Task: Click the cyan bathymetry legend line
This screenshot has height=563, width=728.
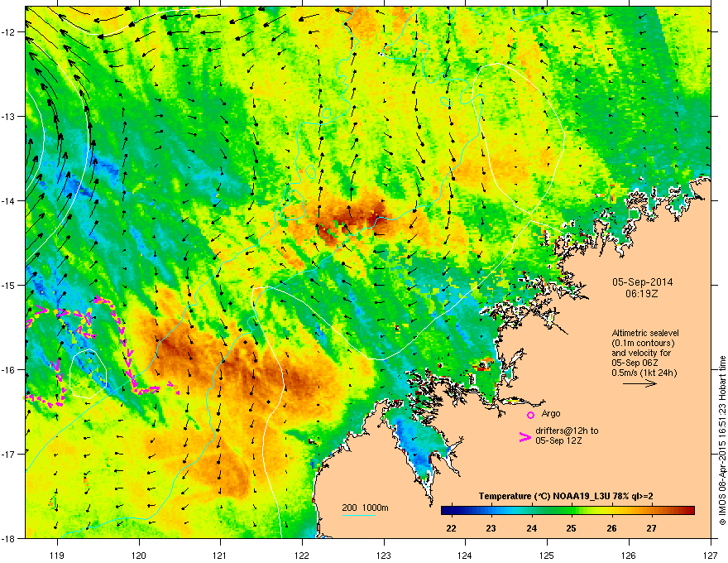Action: click(x=358, y=515)
